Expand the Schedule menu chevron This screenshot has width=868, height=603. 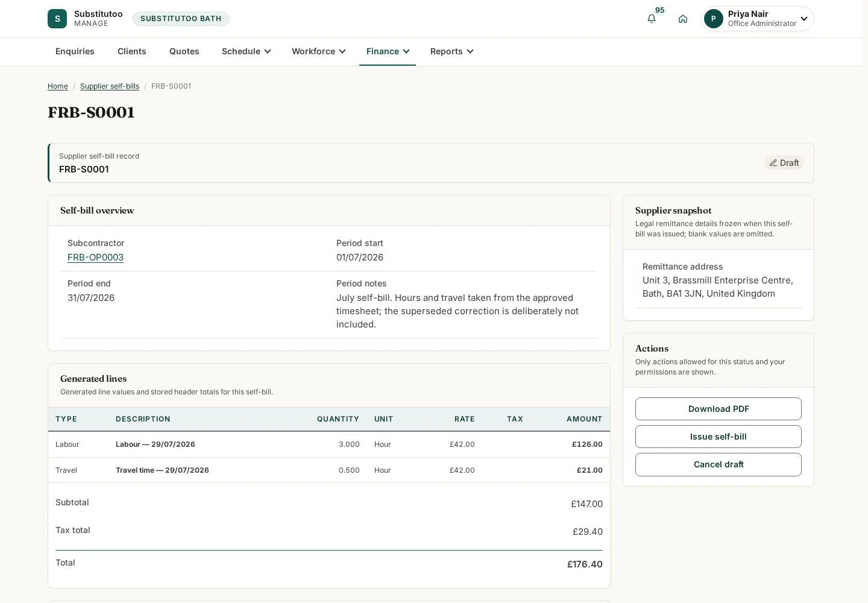268,51
